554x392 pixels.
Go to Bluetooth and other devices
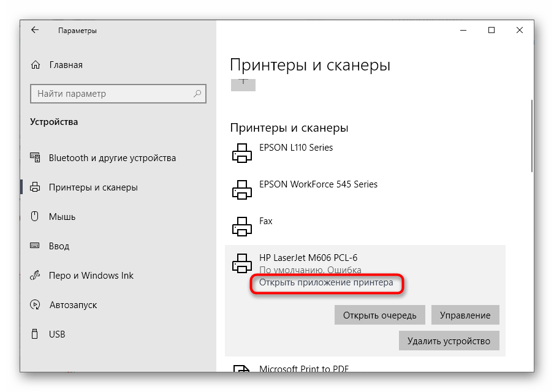point(112,158)
